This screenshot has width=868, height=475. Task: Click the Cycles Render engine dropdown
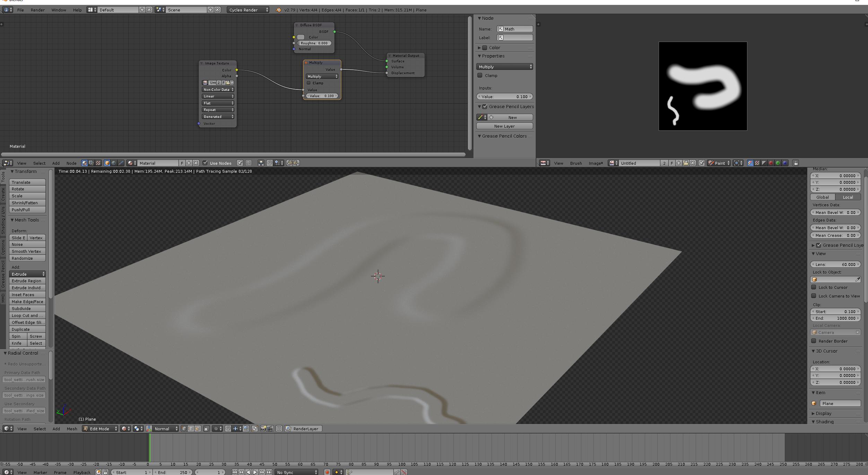coord(248,10)
